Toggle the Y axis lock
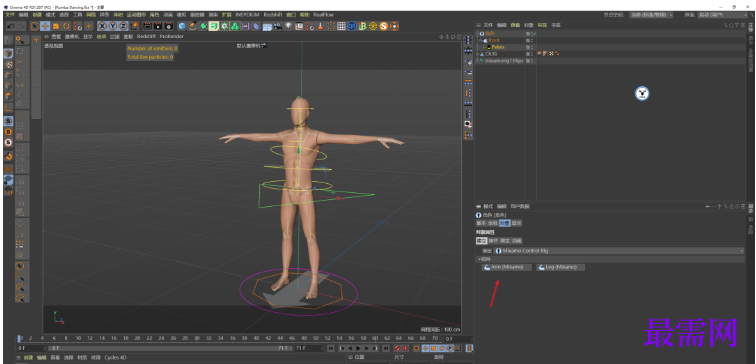756x364 pixels. (112, 26)
